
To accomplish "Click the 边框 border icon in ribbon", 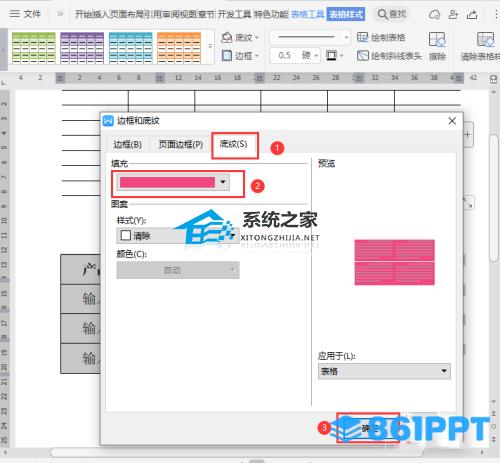I will pyautogui.click(x=227, y=56).
